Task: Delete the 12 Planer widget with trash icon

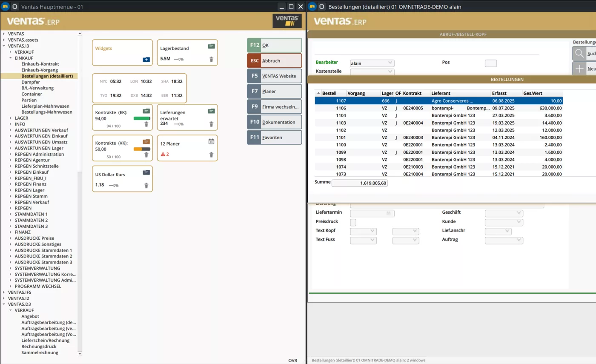Action: pyautogui.click(x=211, y=155)
